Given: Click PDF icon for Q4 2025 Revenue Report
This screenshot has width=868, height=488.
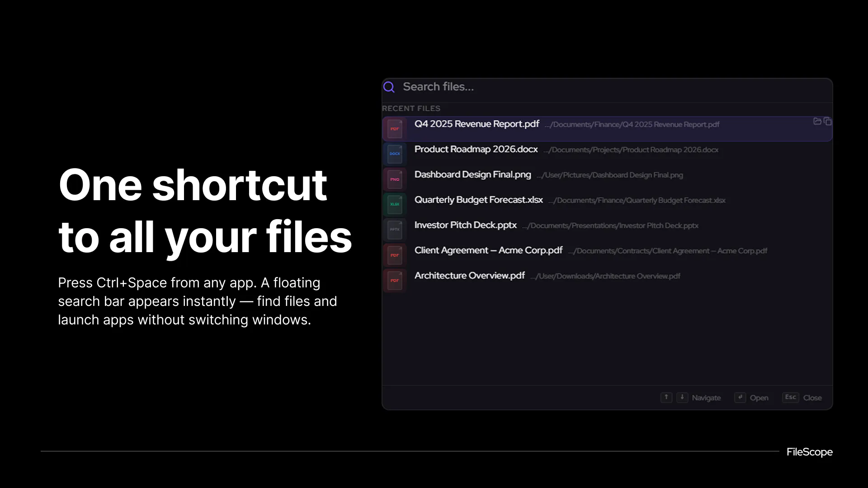Looking at the screenshot, I should click(395, 129).
